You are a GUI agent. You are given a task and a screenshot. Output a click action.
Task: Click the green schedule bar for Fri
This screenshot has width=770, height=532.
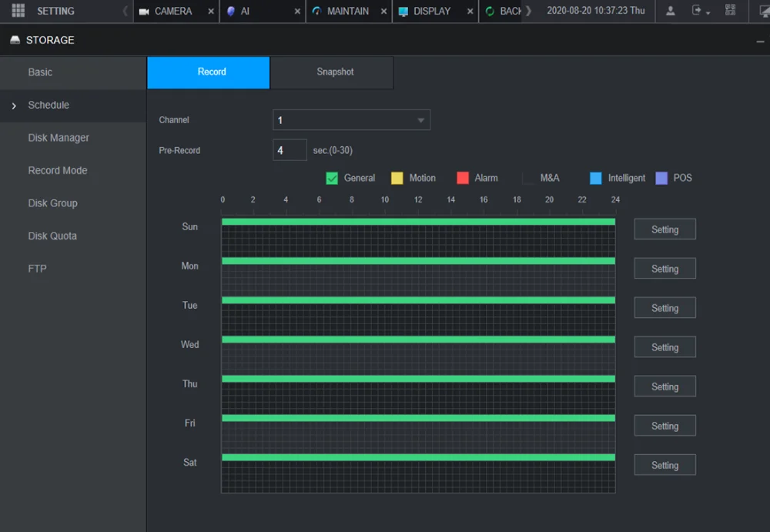click(x=418, y=418)
